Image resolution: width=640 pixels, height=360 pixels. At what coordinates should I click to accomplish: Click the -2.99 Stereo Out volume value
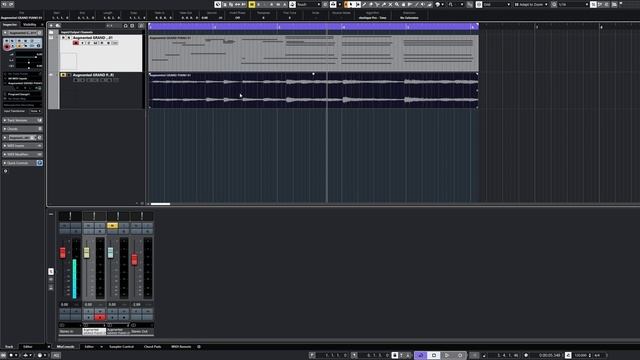point(137,304)
